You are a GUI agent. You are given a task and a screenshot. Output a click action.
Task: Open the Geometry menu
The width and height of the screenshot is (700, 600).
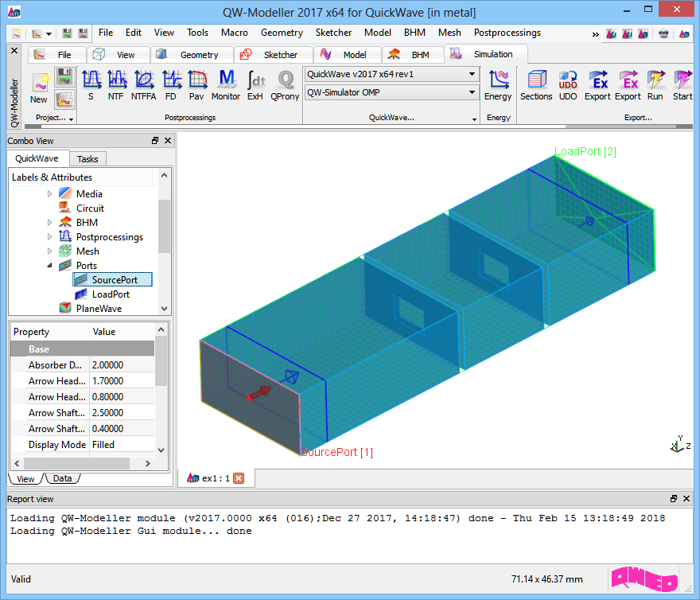point(282,33)
